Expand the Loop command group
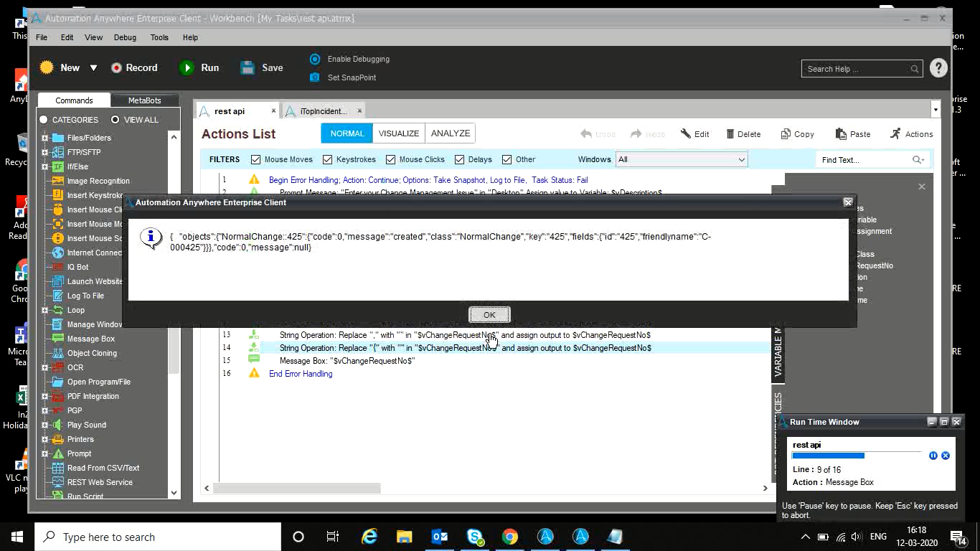Viewport: 980px width, 551px height. pos(44,310)
